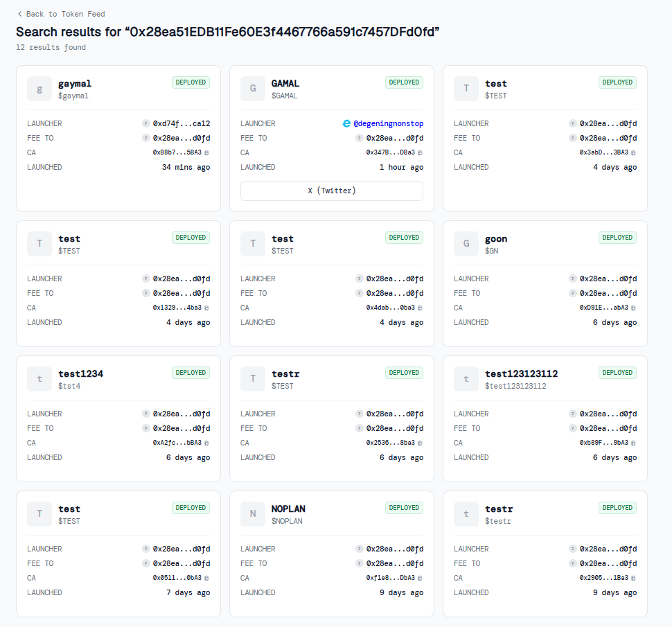Open the gaymal token title

75,84
